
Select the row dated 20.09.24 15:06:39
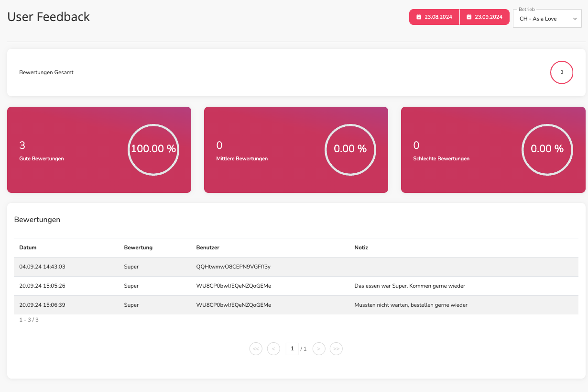tap(296, 305)
